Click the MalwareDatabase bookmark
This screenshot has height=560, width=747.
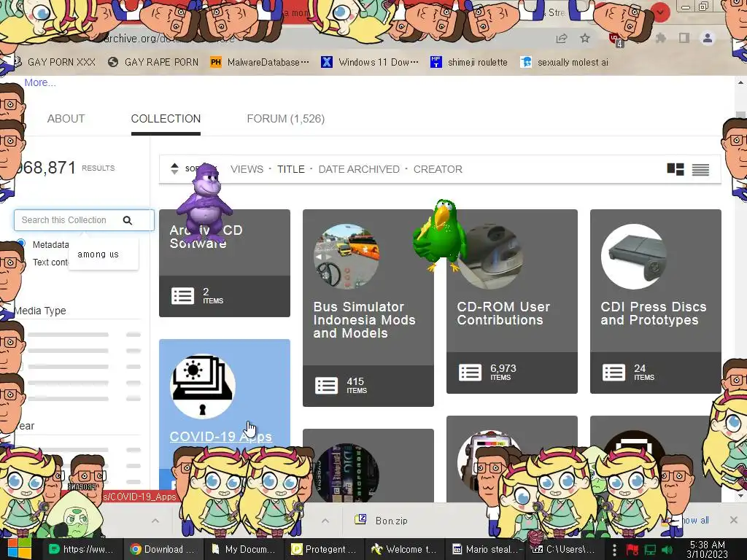260,62
